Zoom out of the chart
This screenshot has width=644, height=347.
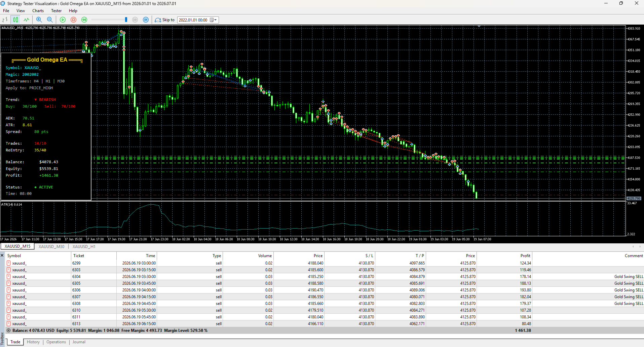[x=50, y=20]
